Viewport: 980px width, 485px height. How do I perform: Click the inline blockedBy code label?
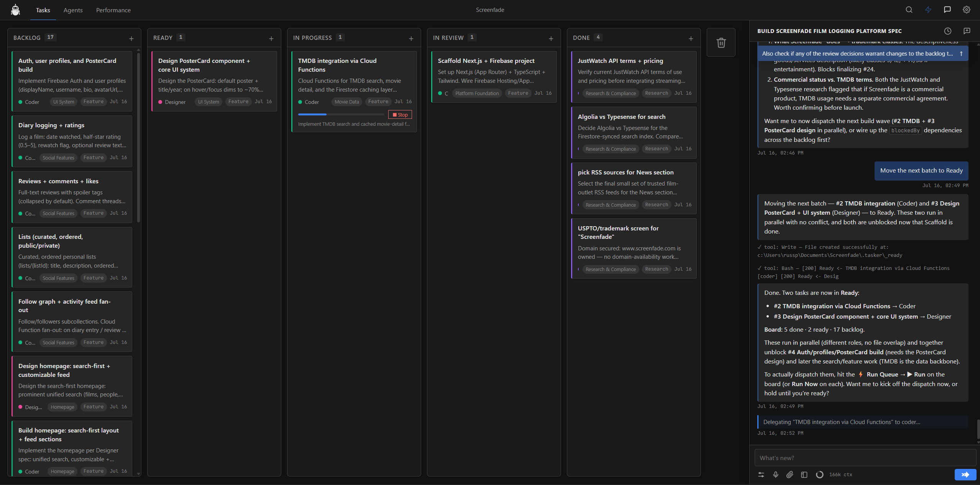point(905,130)
